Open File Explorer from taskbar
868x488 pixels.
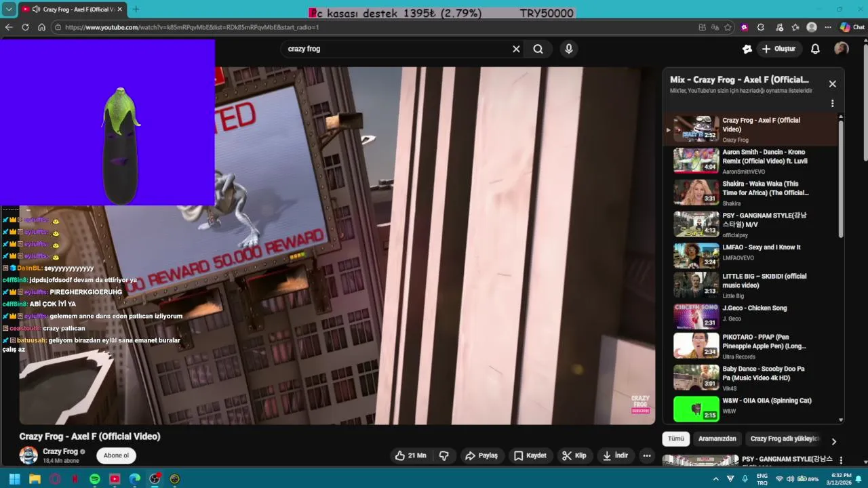click(35, 479)
